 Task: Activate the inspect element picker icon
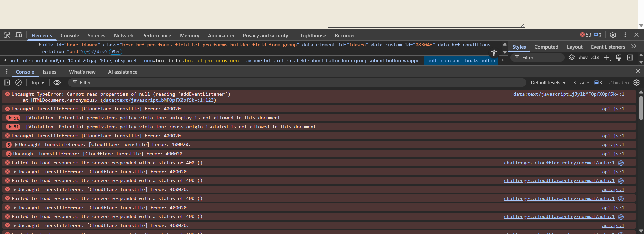click(7, 35)
